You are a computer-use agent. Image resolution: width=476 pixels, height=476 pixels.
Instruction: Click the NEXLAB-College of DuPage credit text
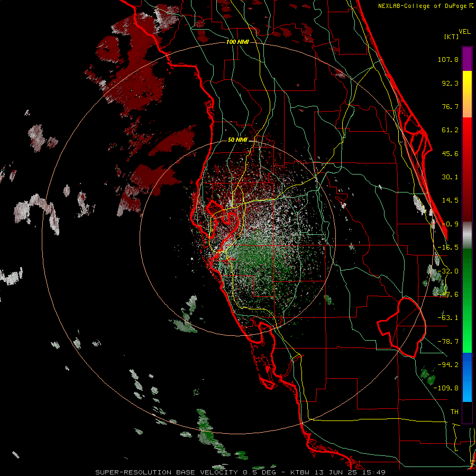(425, 6)
